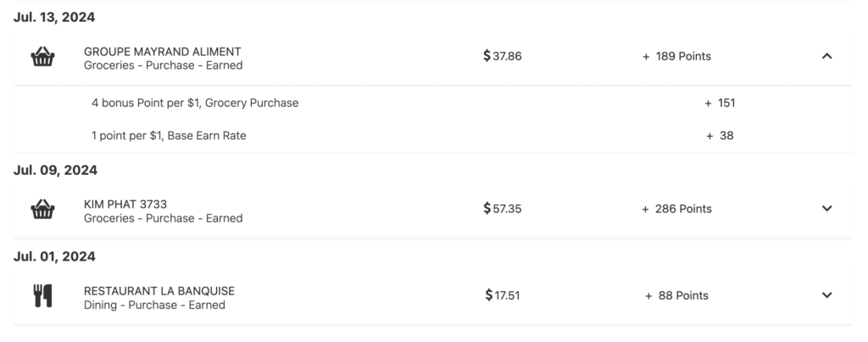This screenshot has height=342, width=868.
Task: Collapse the GROUPE MAYRAND ALIMENT transaction details
Action: point(827,57)
